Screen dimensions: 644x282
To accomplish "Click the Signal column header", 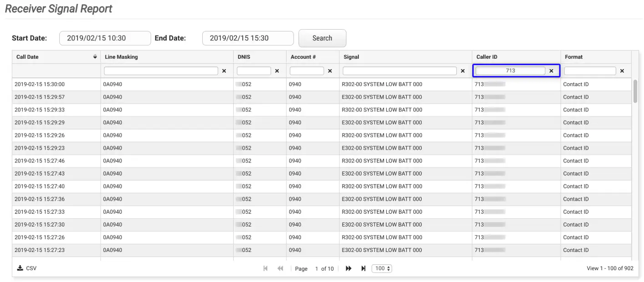I will (406, 57).
